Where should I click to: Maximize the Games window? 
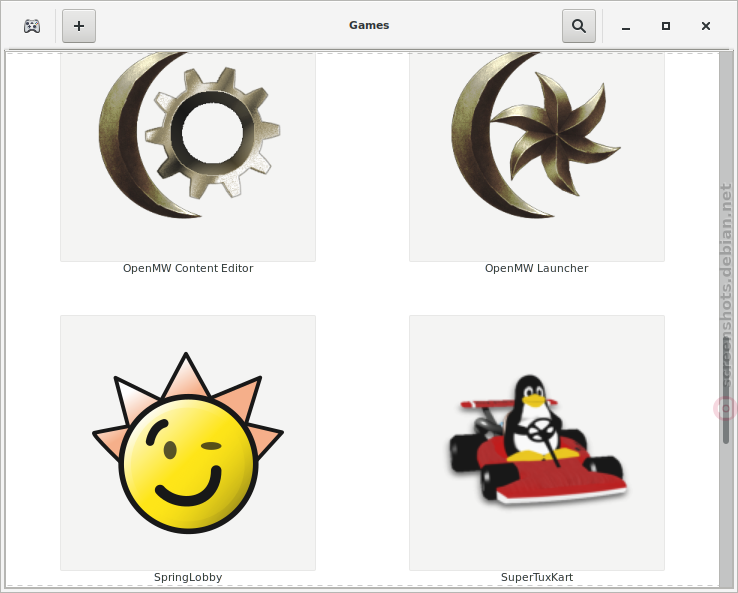coord(666,26)
